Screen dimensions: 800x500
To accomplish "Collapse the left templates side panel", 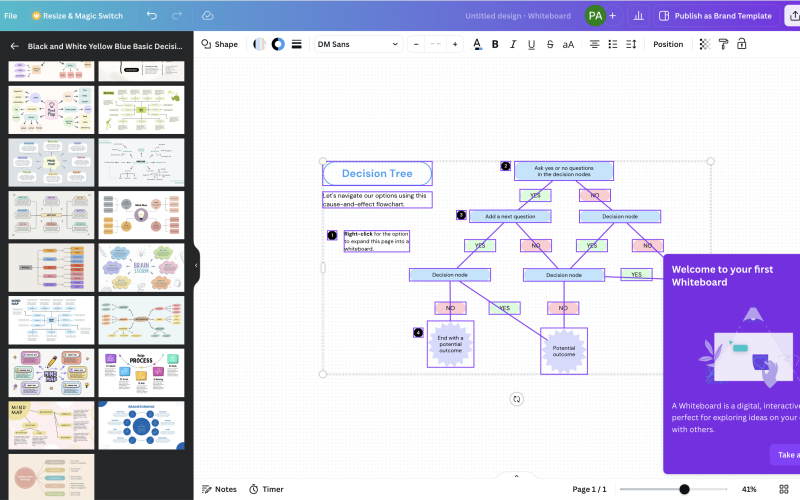I will tap(196, 265).
